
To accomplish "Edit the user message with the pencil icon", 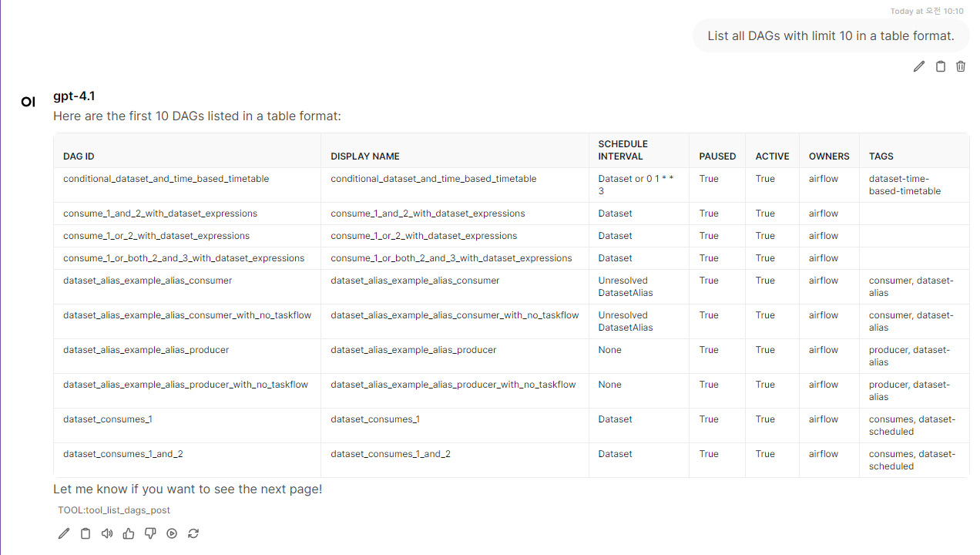I will 918,66.
